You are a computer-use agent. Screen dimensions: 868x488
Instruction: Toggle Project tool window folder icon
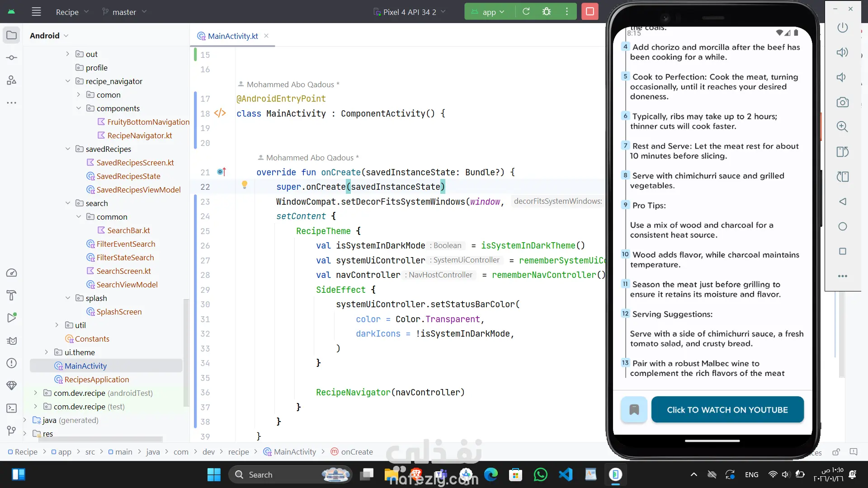(12, 35)
